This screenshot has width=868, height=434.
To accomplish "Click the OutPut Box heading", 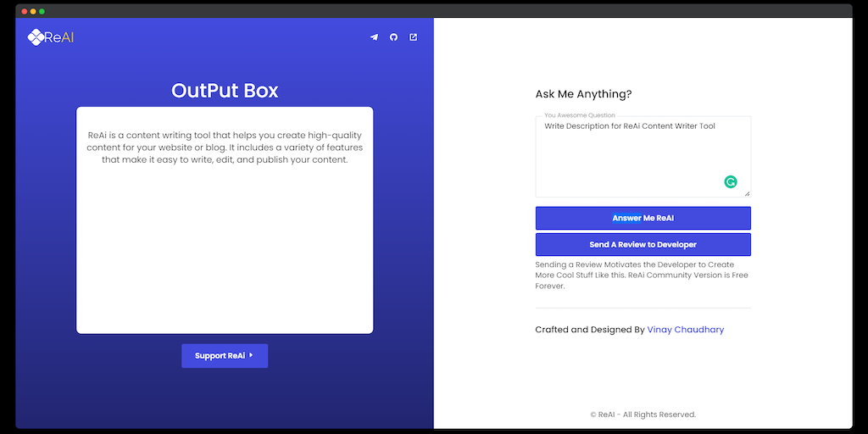I will (x=225, y=91).
